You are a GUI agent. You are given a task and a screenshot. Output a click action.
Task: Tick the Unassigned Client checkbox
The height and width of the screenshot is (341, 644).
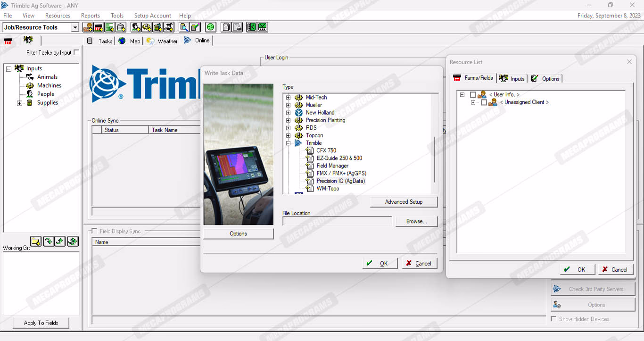coord(484,102)
